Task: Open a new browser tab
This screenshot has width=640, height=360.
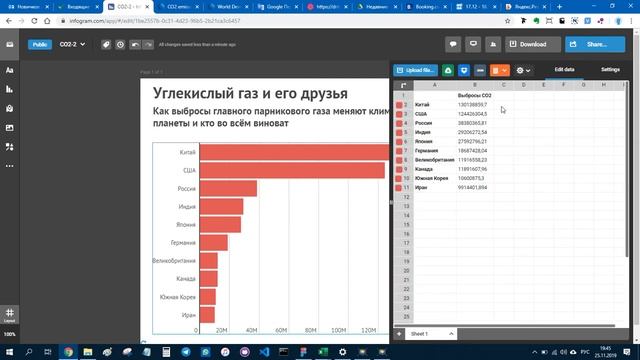Action: coord(559,7)
